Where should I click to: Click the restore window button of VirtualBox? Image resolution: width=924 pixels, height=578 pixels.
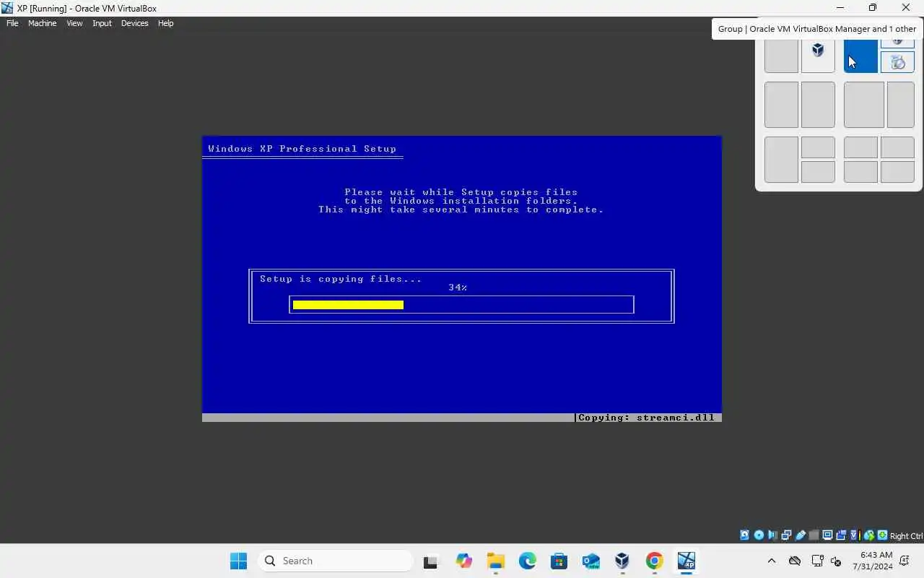[x=873, y=8]
